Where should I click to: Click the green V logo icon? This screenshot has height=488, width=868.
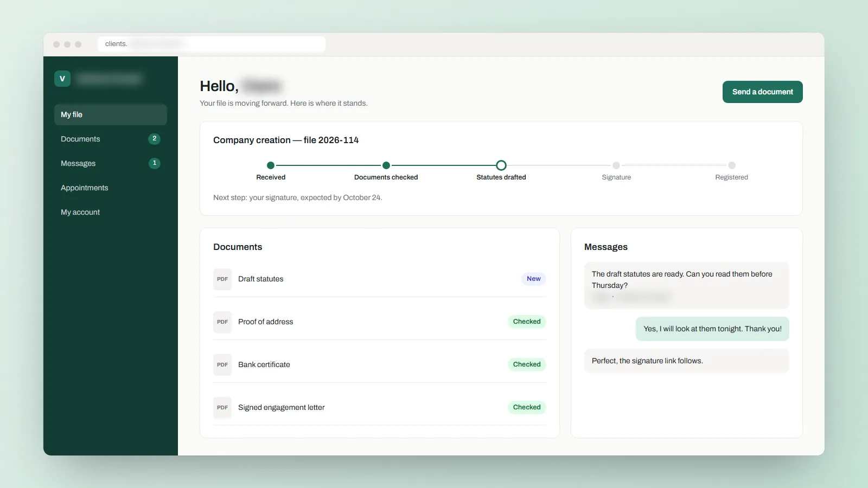coord(62,79)
